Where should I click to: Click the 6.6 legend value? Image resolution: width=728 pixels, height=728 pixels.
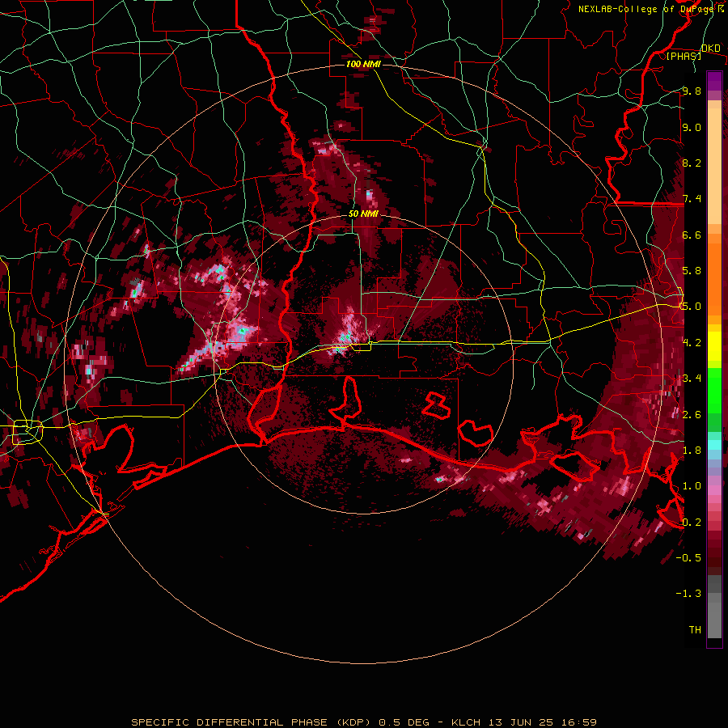692,235
